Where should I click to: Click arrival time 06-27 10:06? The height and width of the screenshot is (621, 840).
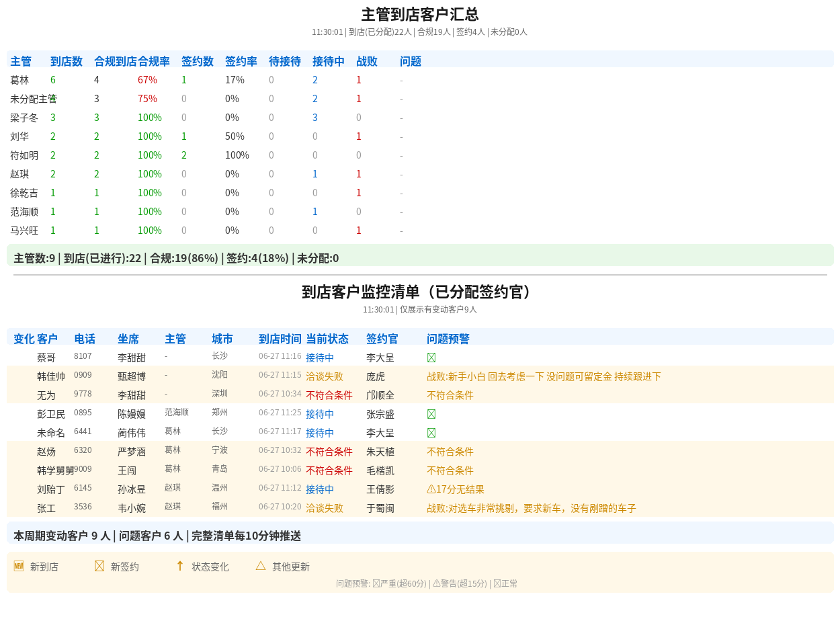(280, 468)
